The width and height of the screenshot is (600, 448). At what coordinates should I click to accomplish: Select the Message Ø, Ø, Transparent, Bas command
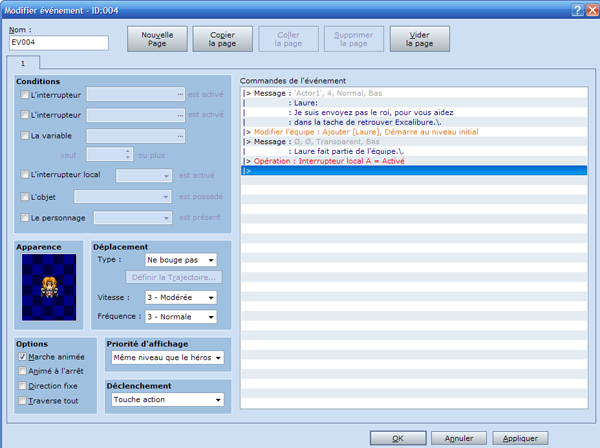(x=414, y=142)
